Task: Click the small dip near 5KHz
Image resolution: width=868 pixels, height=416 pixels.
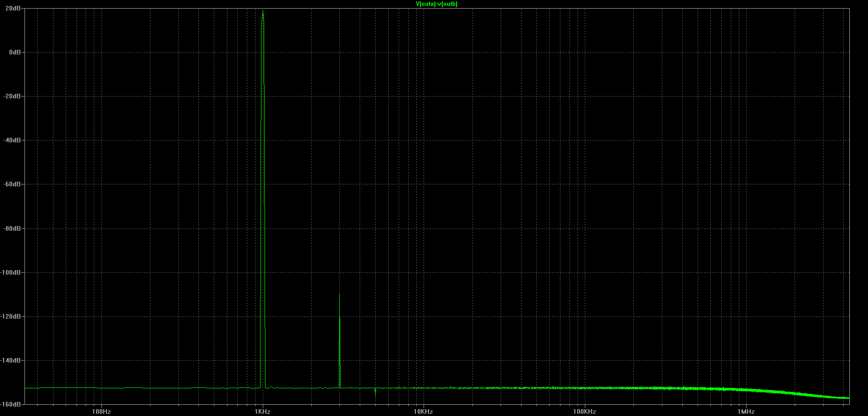Action: 375,392
